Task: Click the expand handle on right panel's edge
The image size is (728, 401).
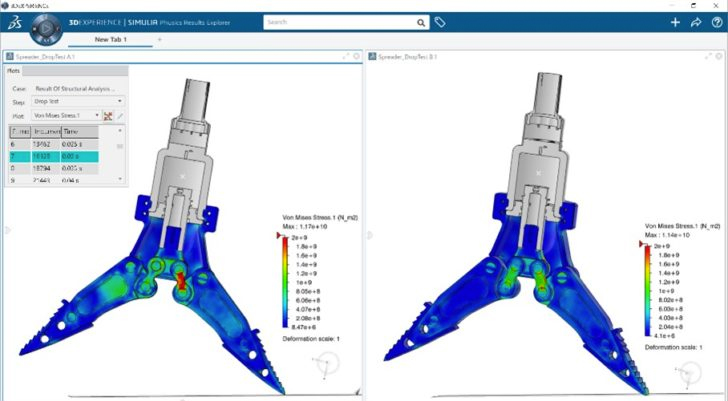Action: pyautogui.click(x=369, y=235)
